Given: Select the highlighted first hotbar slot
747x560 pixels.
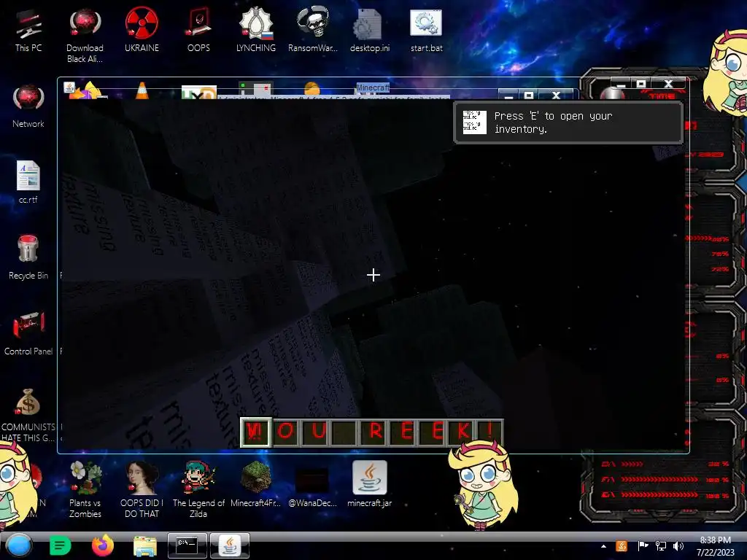Looking at the screenshot, I should click(x=255, y=432).
